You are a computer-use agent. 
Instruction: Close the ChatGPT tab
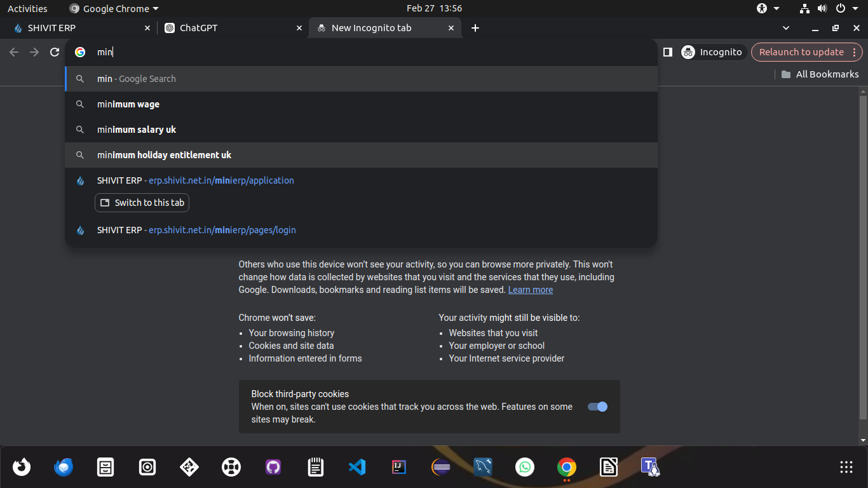299,28
